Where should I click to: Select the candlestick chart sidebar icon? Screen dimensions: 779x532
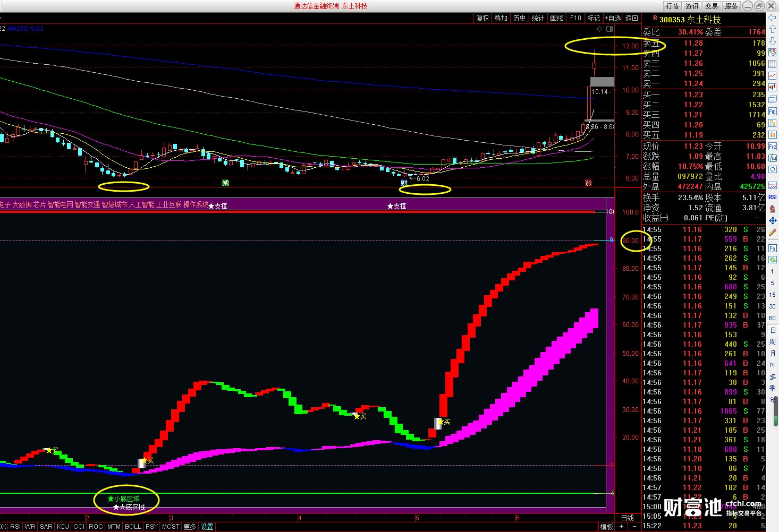click(772, 87)
